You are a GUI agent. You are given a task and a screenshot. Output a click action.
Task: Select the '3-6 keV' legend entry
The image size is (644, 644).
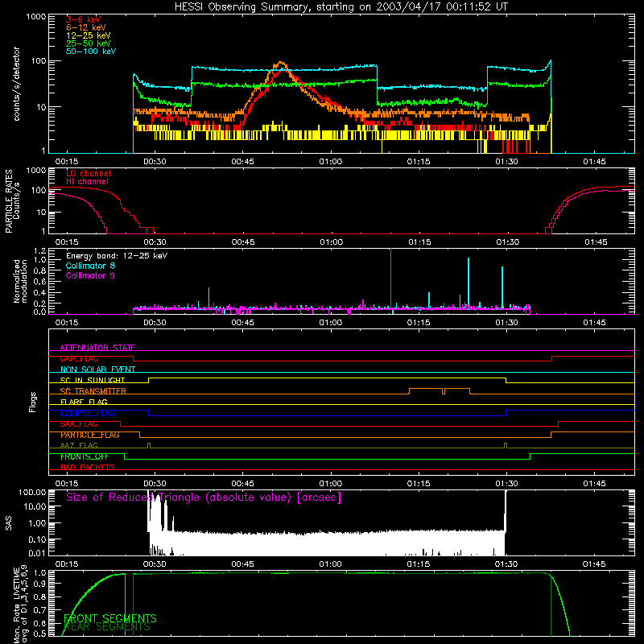tap(84, 19)
